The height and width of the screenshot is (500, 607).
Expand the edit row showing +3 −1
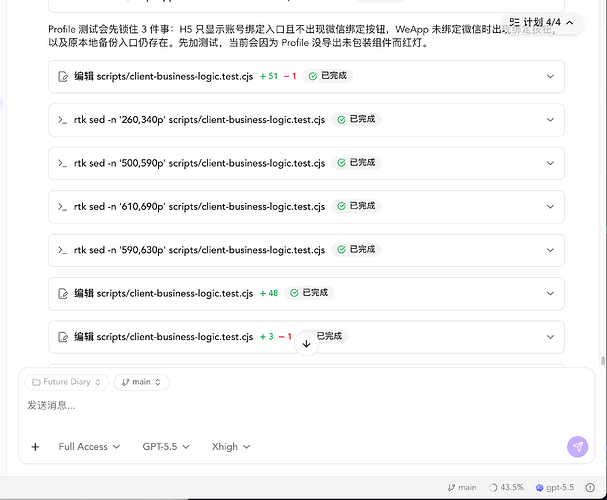550,337
